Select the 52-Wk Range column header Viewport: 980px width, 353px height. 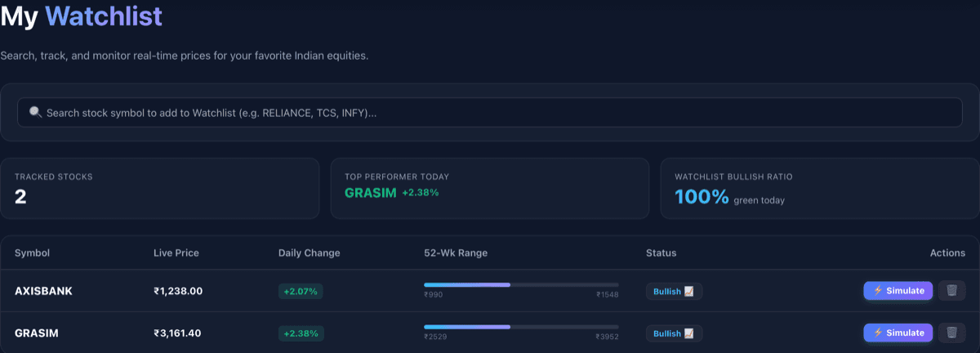point(456,253)
